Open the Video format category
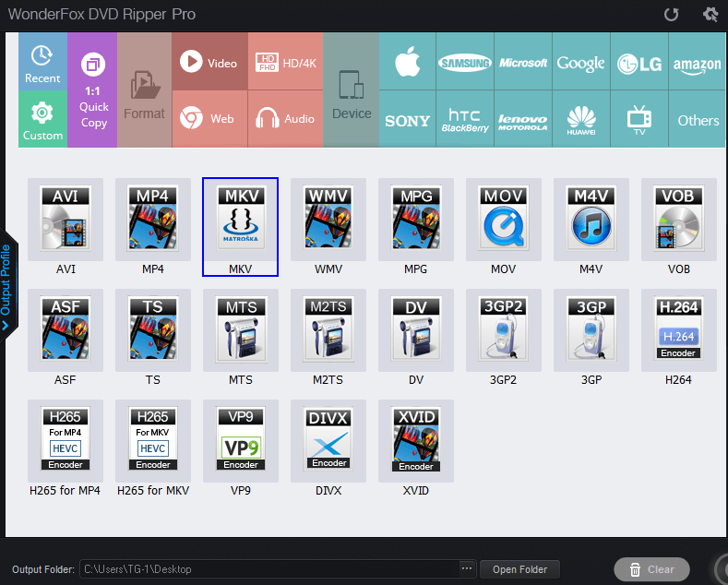 click(x=209, y=61)
